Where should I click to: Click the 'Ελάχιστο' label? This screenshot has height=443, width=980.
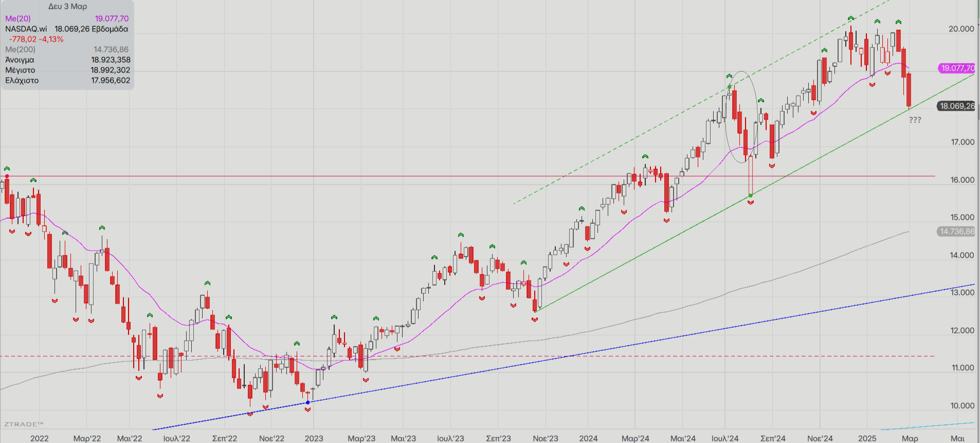tap(22, 80)
